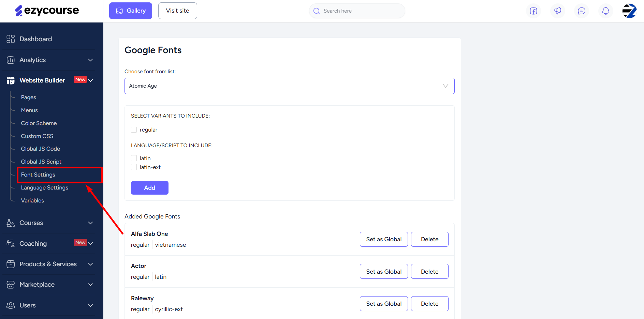Open the notifications bell icon

[x=606, y=11]
